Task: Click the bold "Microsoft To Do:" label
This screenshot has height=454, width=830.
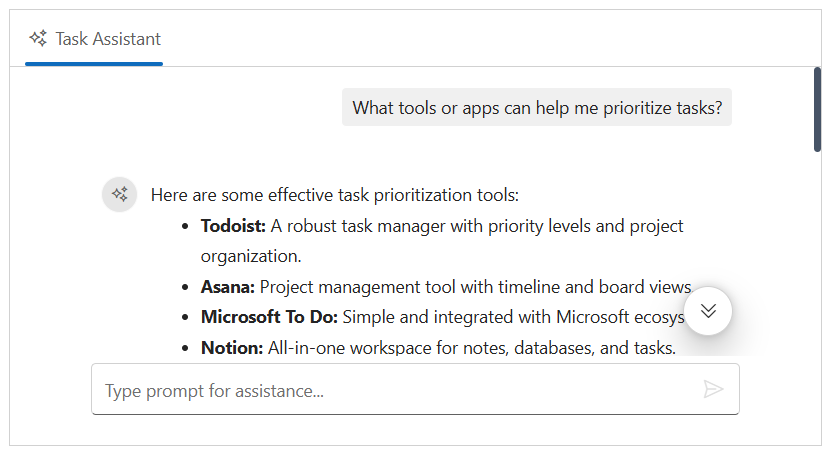Action: tap(269, 318)
